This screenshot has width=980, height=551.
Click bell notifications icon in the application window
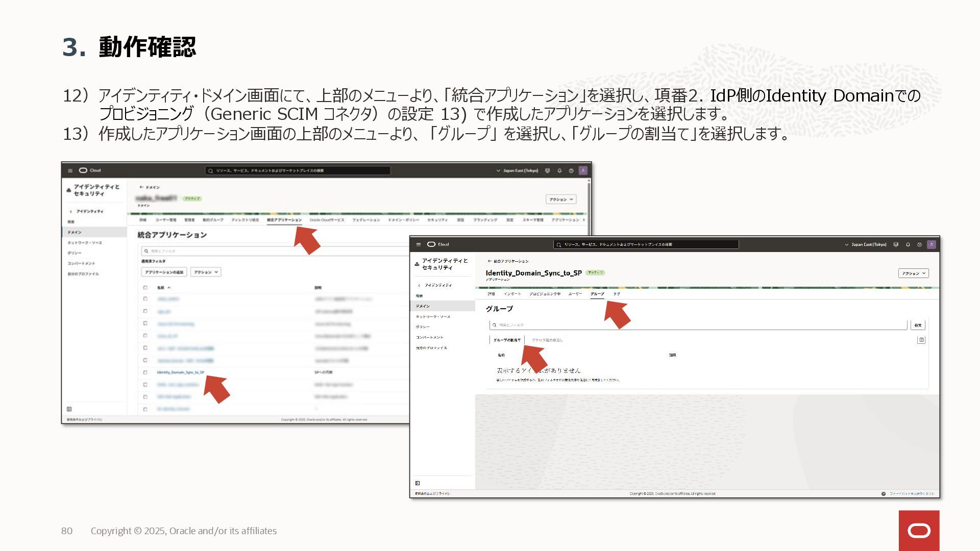tap(908, 245)
